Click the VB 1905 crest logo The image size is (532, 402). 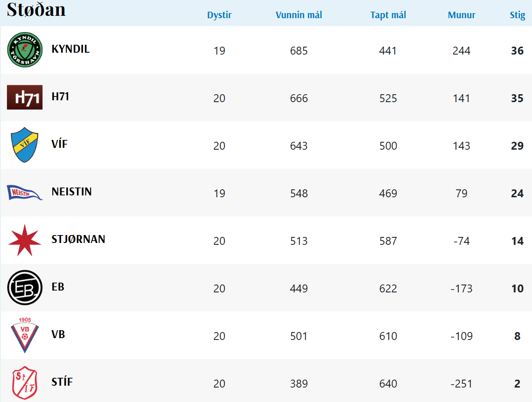pyautogui.click(x=25, y=335)
